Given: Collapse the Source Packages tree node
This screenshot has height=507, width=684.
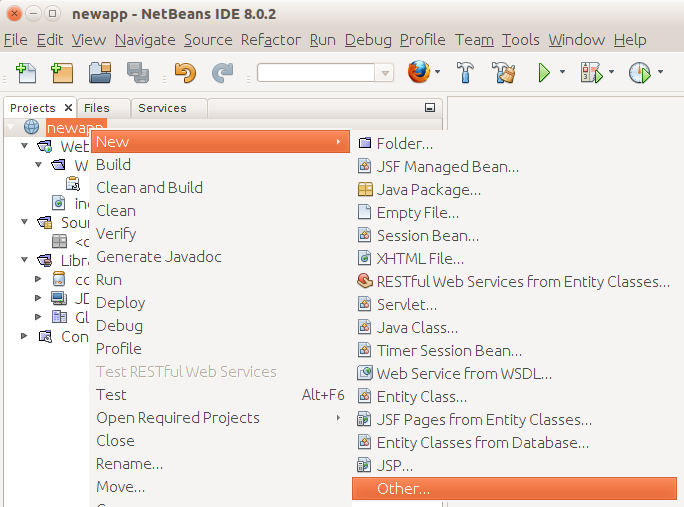Looking at the screenshot, I should pos(24,222).
